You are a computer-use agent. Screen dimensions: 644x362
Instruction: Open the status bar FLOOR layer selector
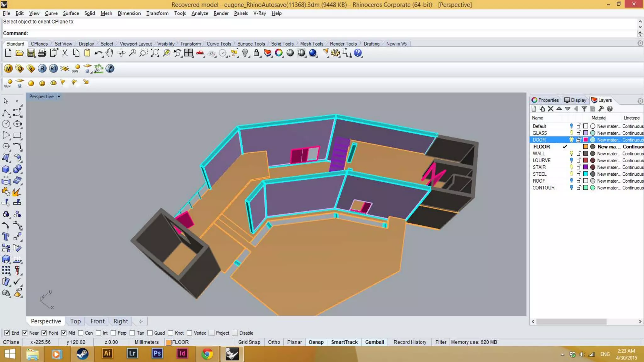(x=177, y=342)
